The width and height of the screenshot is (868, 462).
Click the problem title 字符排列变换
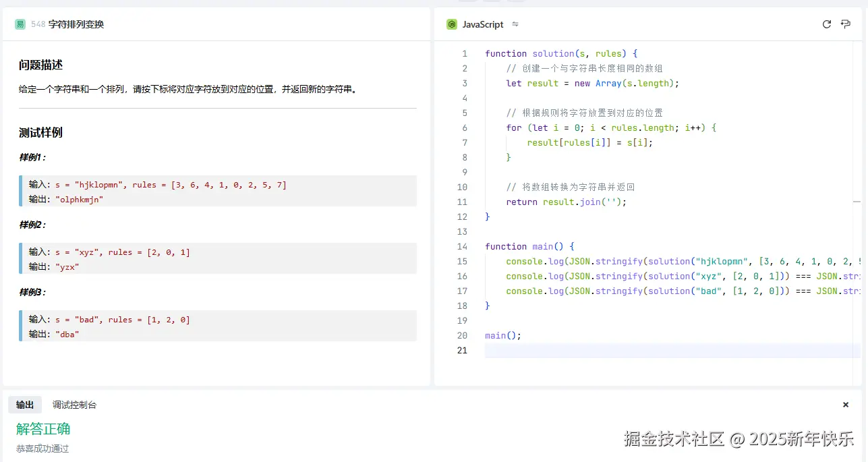[76, 24]
